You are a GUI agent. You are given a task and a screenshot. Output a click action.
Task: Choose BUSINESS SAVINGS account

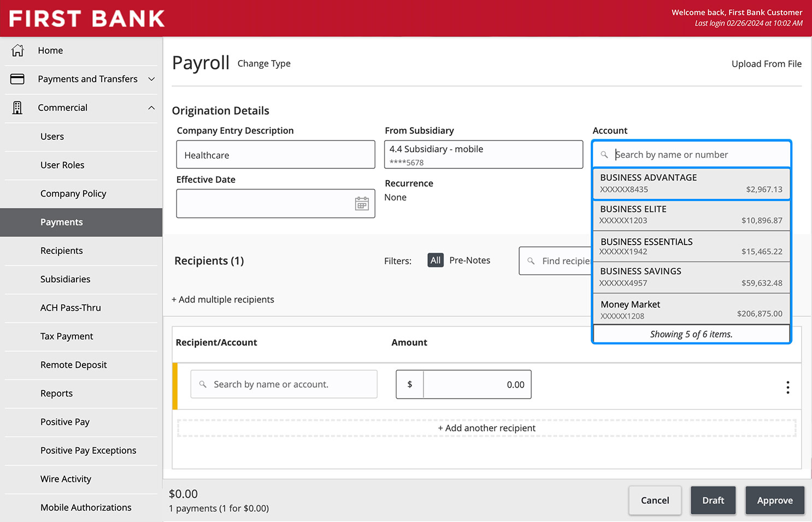pyautogui.click(x=691, y=277)
